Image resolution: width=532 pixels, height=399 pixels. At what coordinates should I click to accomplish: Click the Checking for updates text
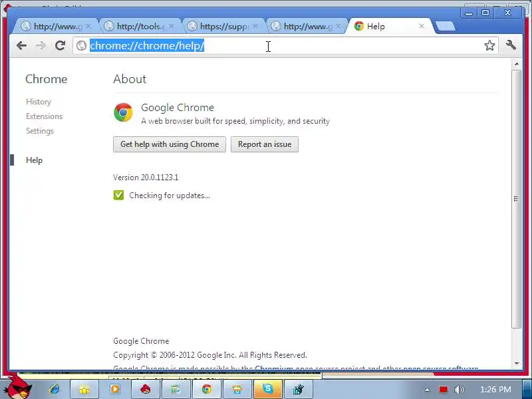point(170,196)
